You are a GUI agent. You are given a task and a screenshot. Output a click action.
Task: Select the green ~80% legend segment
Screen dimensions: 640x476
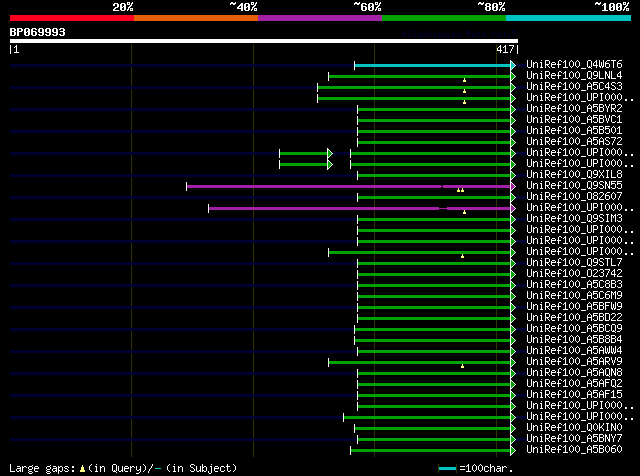(x=444, y=18)
